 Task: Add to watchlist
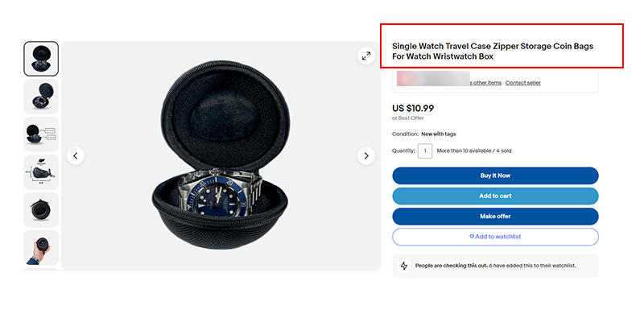[x=495, y=237]
